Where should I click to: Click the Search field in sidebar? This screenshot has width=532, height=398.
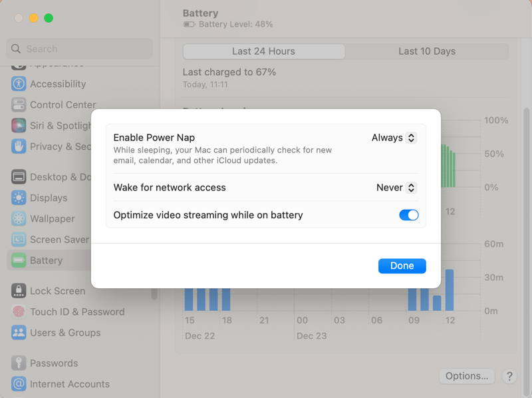(x=80, y=49)
